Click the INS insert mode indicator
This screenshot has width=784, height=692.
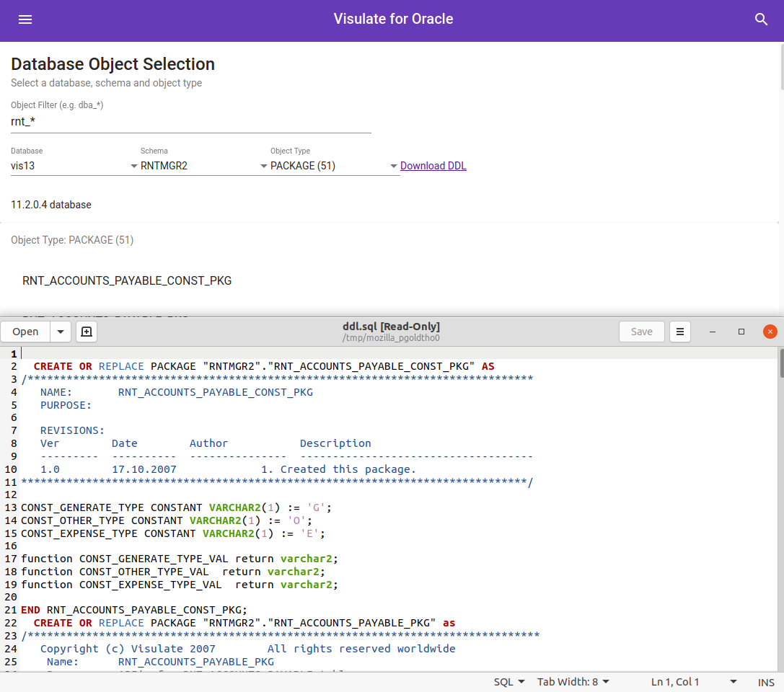(x=765, y=683)
